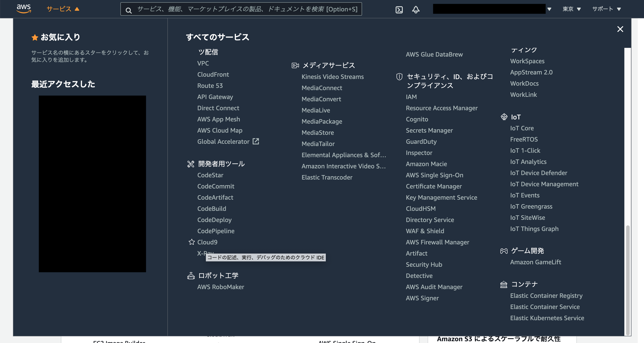
Task: Select MediaConvert
Action: pyautogui.click(x=321, y=99)
